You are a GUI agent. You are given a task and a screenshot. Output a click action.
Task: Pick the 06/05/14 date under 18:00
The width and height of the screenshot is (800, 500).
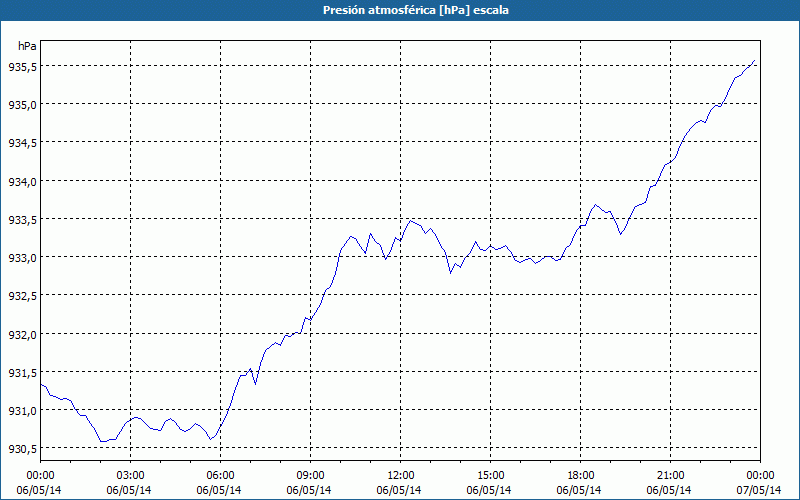click(x=579, y=490)
